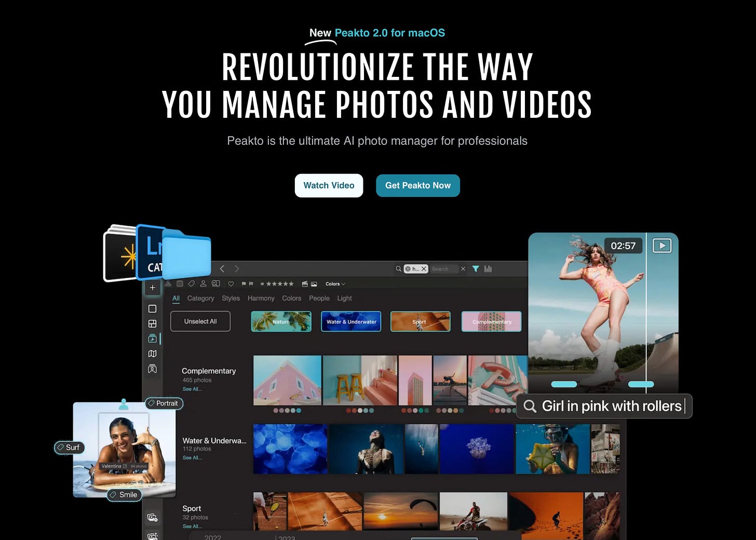
Task: Toggle the first flag filter
Action: pos(244,283)
